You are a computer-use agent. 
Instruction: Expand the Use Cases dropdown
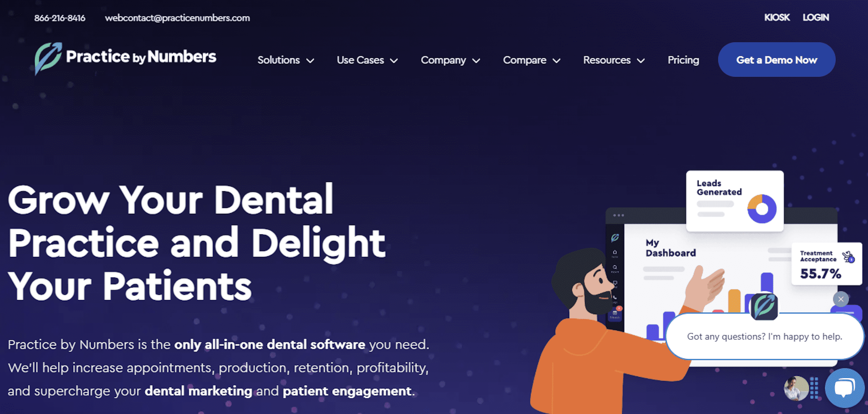tap(367, 60)
